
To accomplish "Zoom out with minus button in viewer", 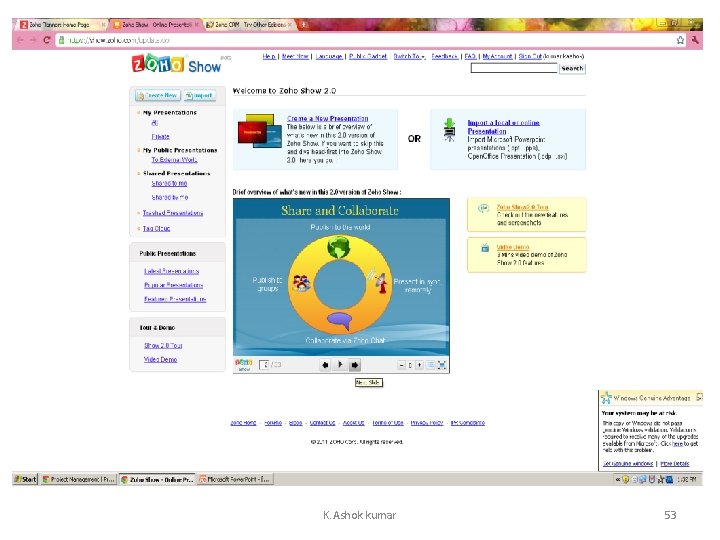I will (402, 365).
